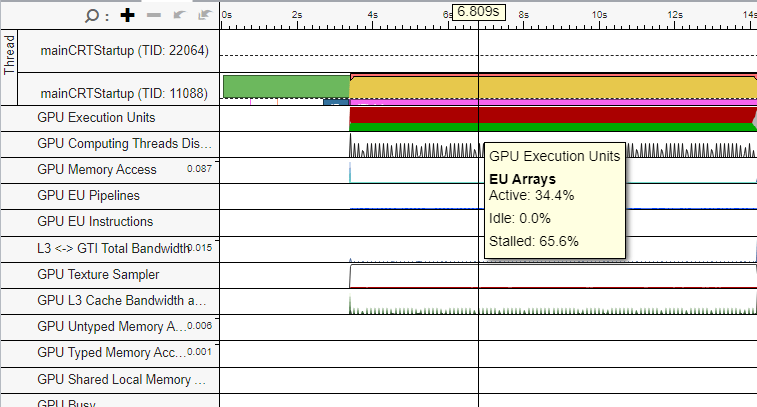Select the GPU Computing Threads Dispatch row label
The width and height of the screenshot is (757, 407).
tap(124, 144)
